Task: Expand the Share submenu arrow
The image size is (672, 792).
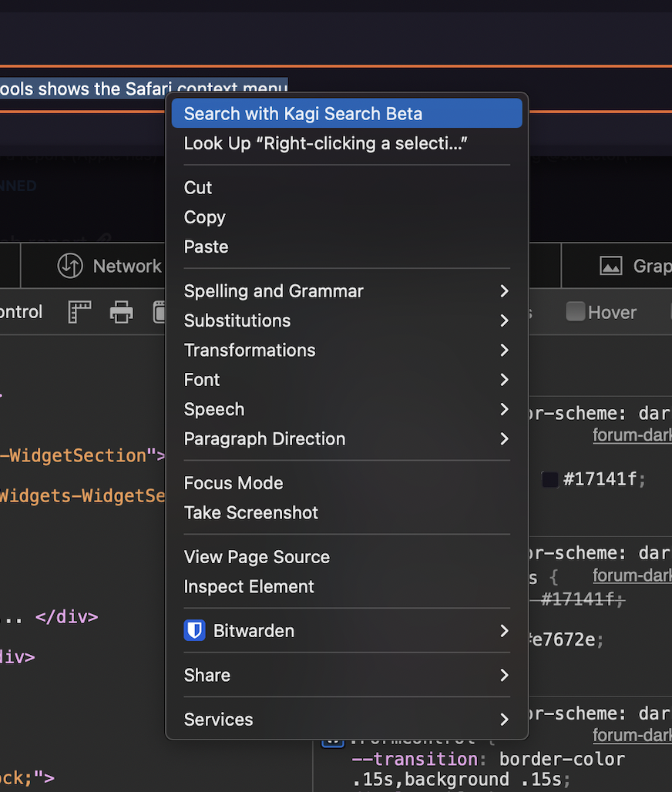Action: coord(504,676)
